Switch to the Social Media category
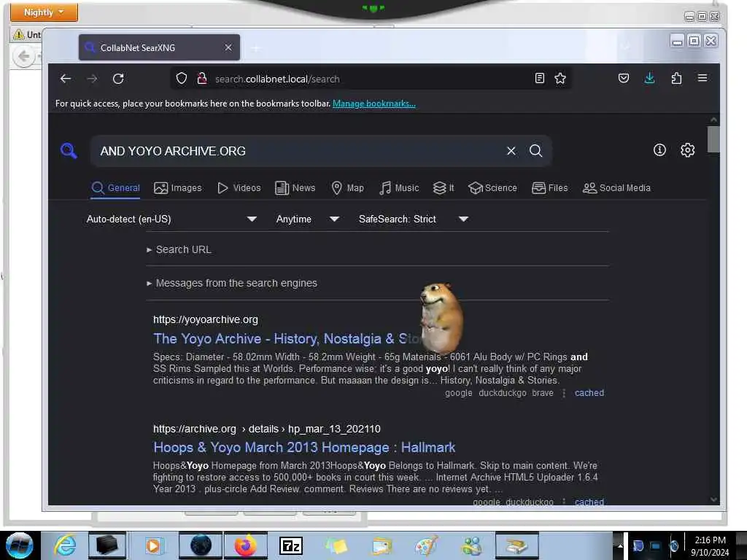The image size is (747, 560). (616, 187)
